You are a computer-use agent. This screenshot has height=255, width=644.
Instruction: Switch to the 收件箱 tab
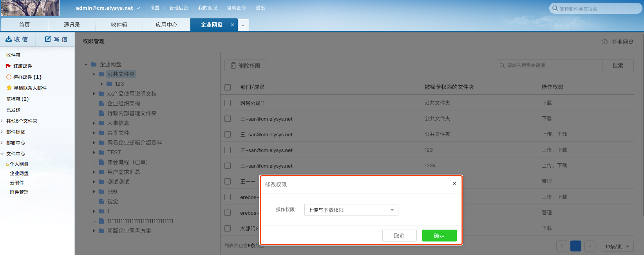(119, 25)
